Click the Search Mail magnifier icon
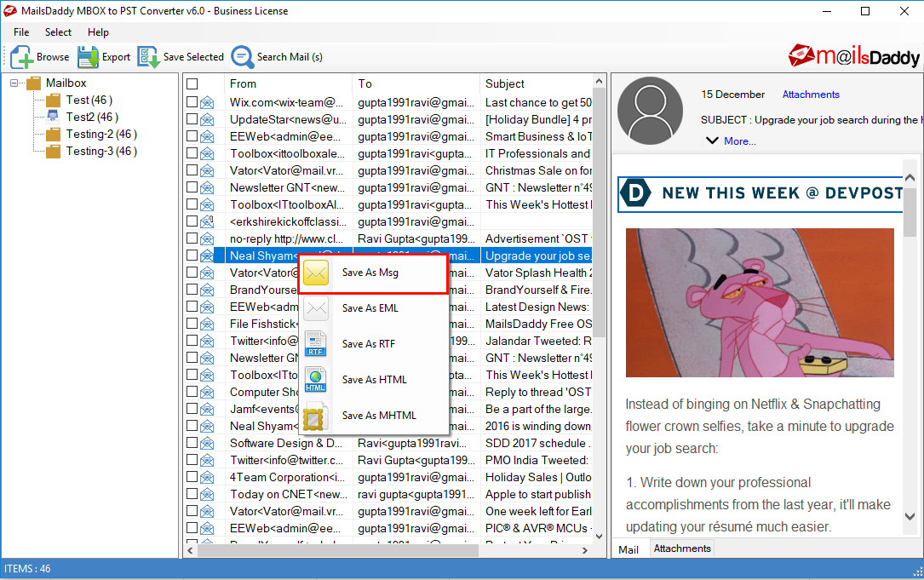The image size is (924, 580). (242, 57)
